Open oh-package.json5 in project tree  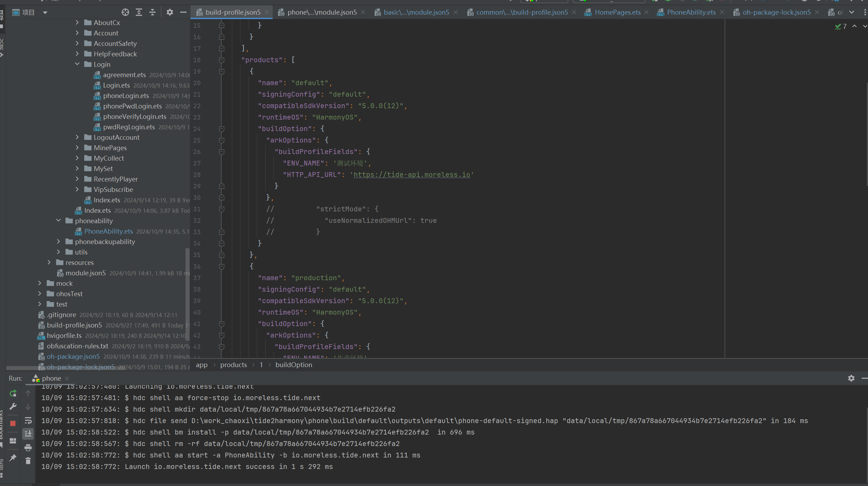[x=73, y=356]
